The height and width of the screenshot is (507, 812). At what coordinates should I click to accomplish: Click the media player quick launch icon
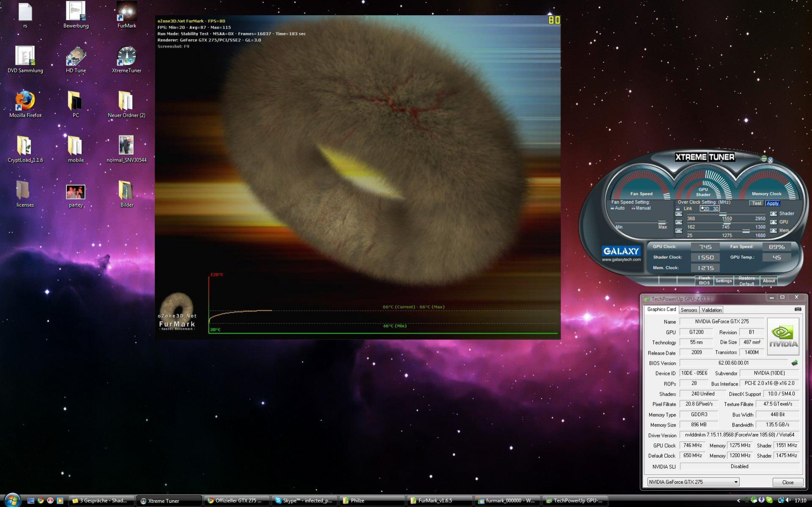point(60,501)
